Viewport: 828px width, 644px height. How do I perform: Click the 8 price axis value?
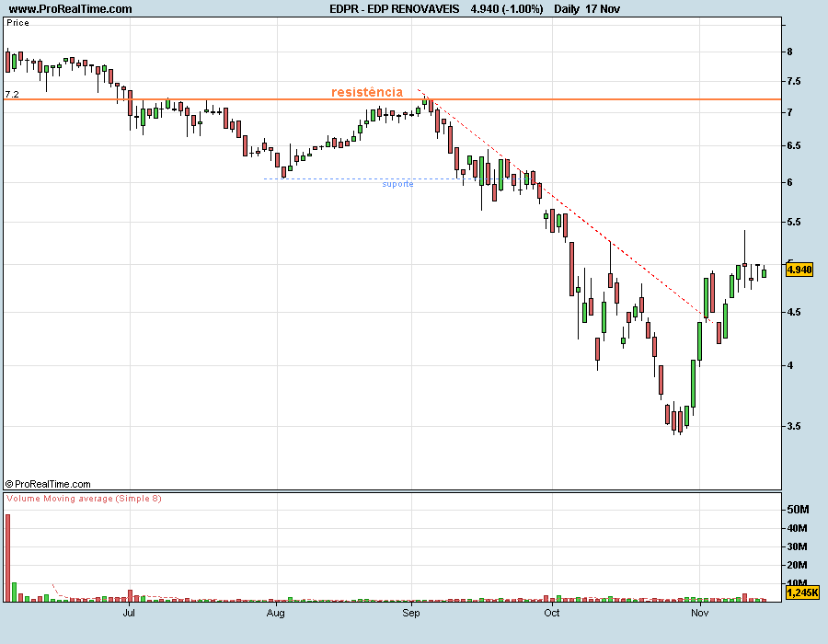[x=790, y=52]
